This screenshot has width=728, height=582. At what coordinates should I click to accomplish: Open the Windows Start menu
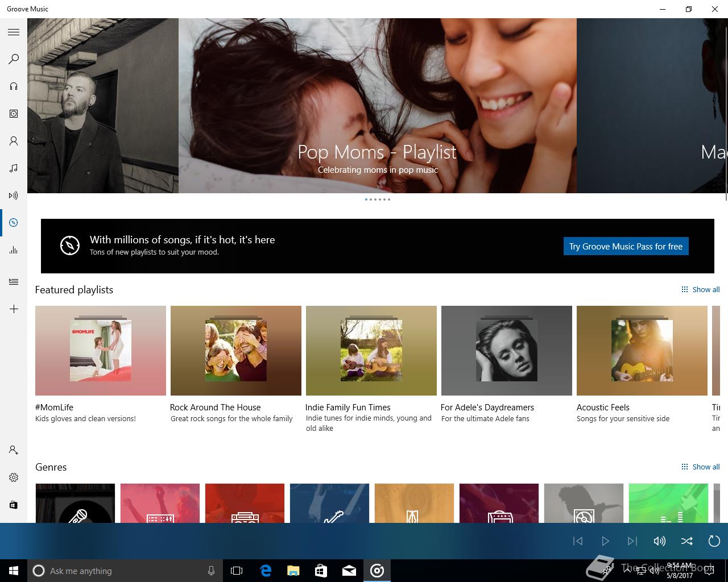pyautogui.click(x=14, y=571)
